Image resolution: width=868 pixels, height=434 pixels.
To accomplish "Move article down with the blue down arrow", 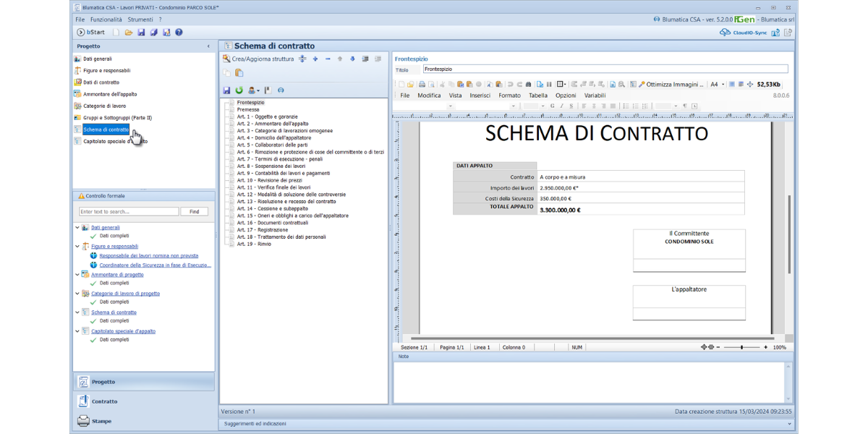I will pyautogui.click(x=352, y=59).
